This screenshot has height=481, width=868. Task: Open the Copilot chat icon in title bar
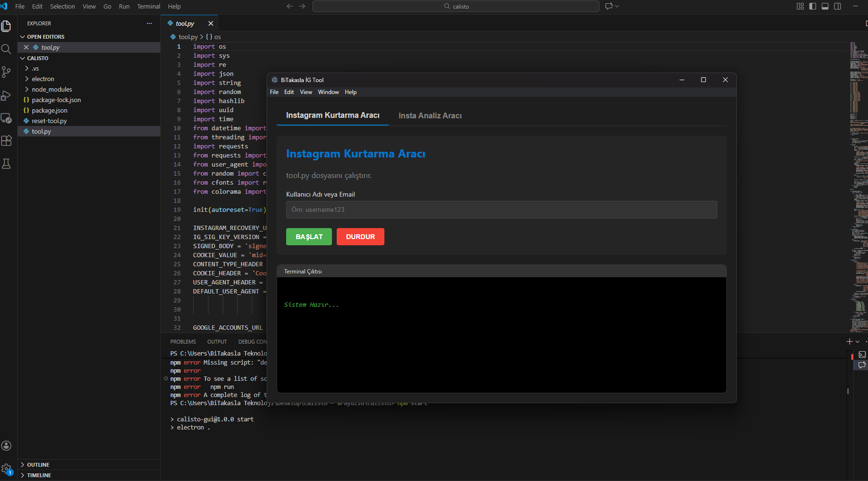609,6
